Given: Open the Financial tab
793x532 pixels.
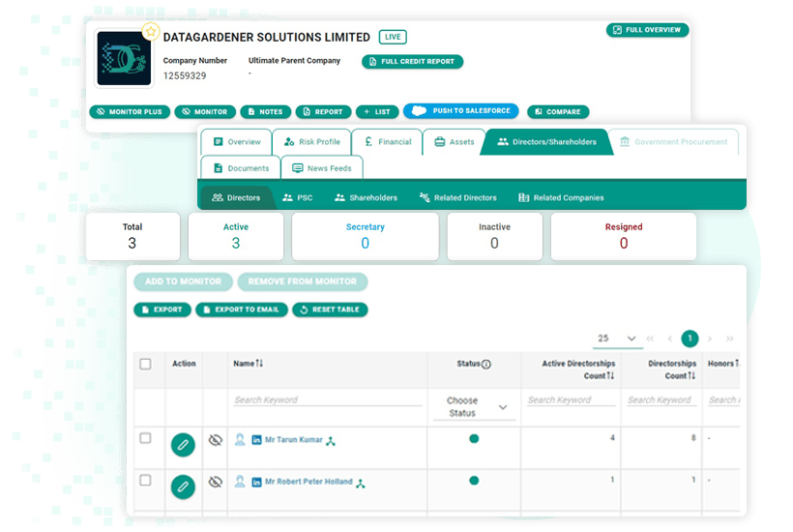Looking at the screenshot, I should pyautogui.click(x=388, y=142).
